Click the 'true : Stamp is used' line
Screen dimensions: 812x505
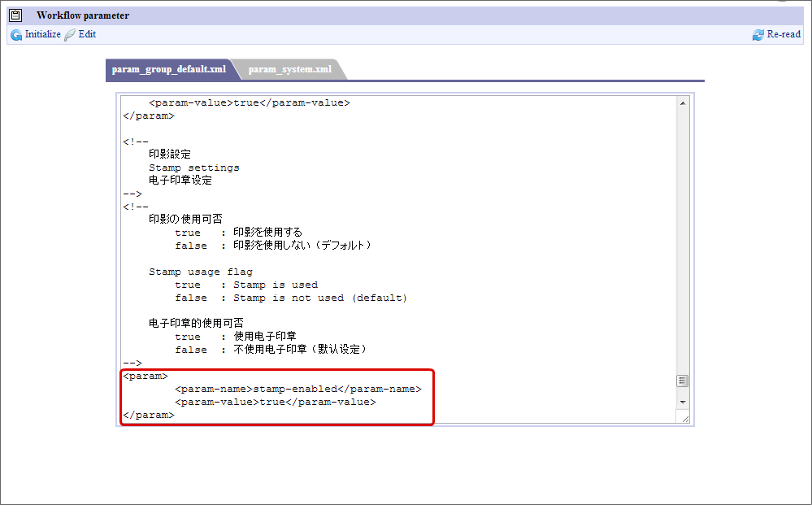point(246,285)
